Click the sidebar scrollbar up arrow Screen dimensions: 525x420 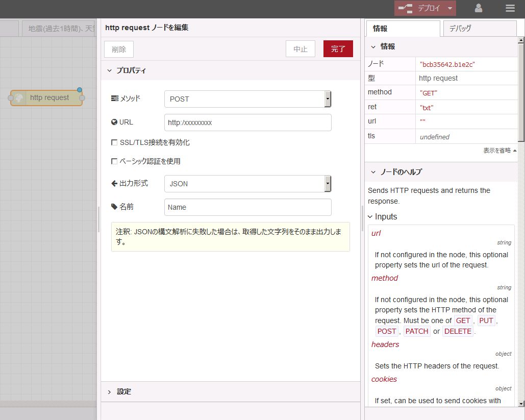(x=521, y=40)
